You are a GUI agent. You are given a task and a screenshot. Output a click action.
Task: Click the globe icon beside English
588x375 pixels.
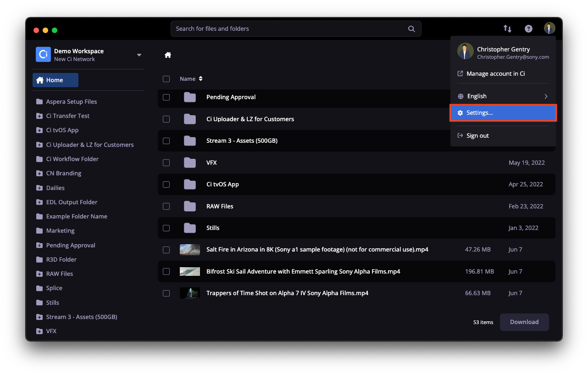460,96
